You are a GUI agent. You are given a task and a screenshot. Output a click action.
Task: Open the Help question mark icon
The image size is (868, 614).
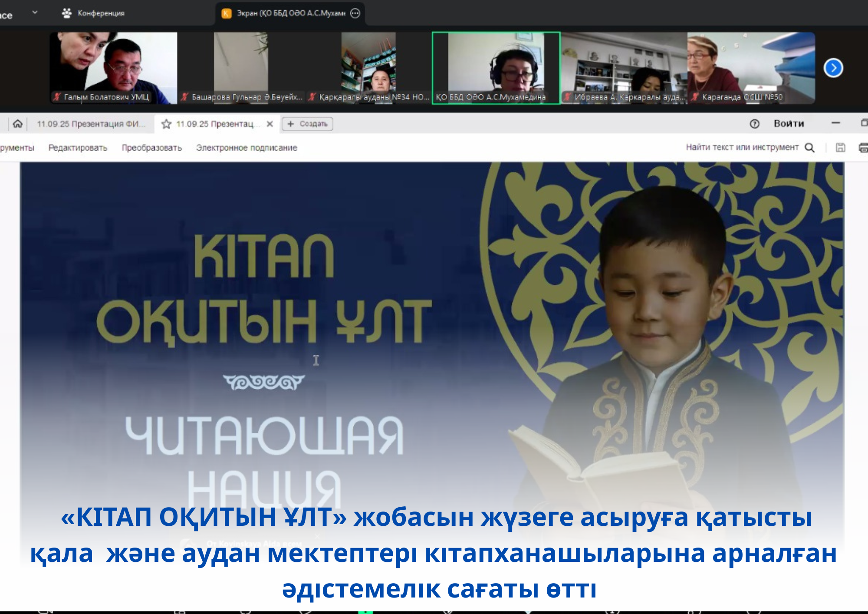click(x=754, y=124)
